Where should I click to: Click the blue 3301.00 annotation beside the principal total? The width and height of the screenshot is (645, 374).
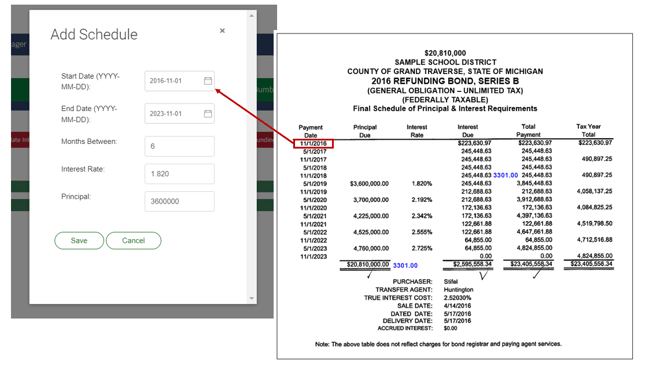click(x=405, y=266)
